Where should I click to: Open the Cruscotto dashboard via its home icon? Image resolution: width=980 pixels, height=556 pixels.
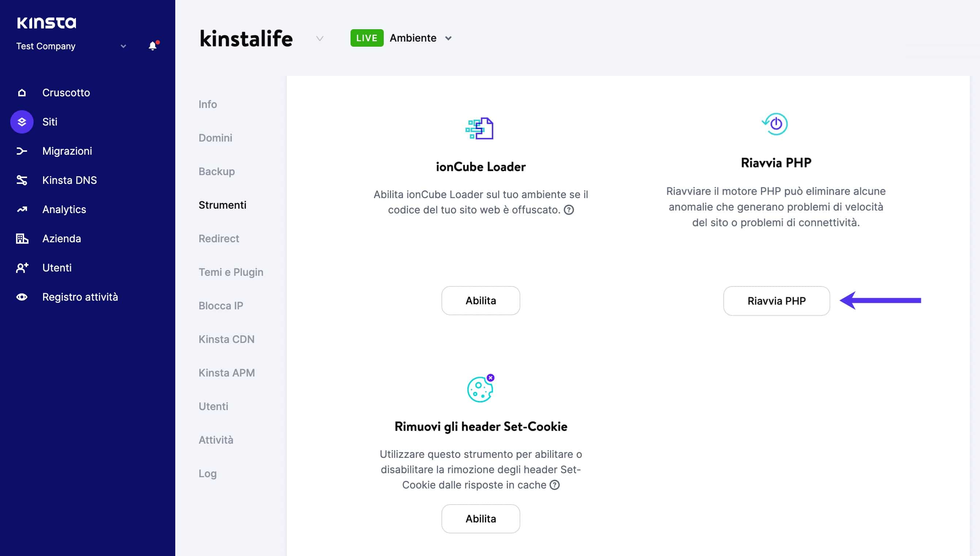pyautogui.click(x=22, y=92)
